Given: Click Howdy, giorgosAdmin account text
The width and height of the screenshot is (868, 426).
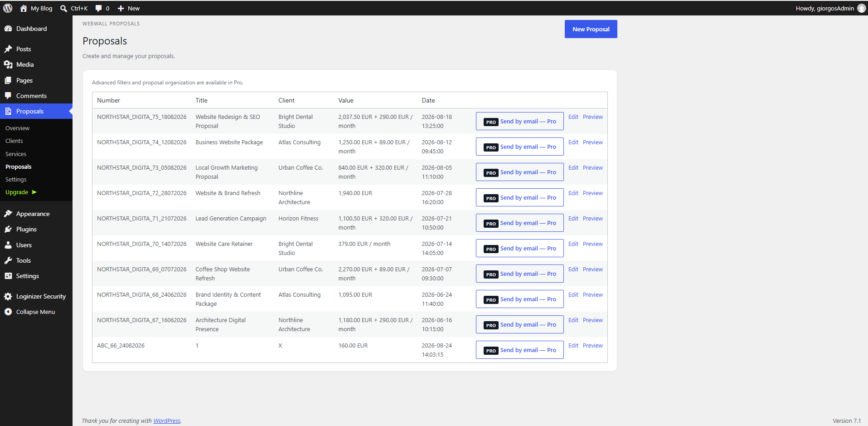Looking at the screenshot, I should pyautogui.click(x=824, y=8).
